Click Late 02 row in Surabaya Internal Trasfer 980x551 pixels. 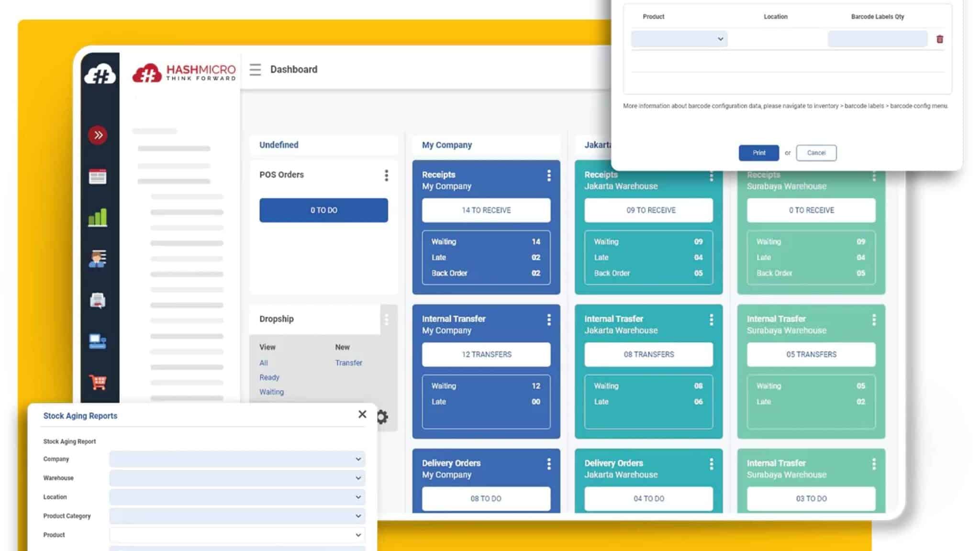pos(812,402)
